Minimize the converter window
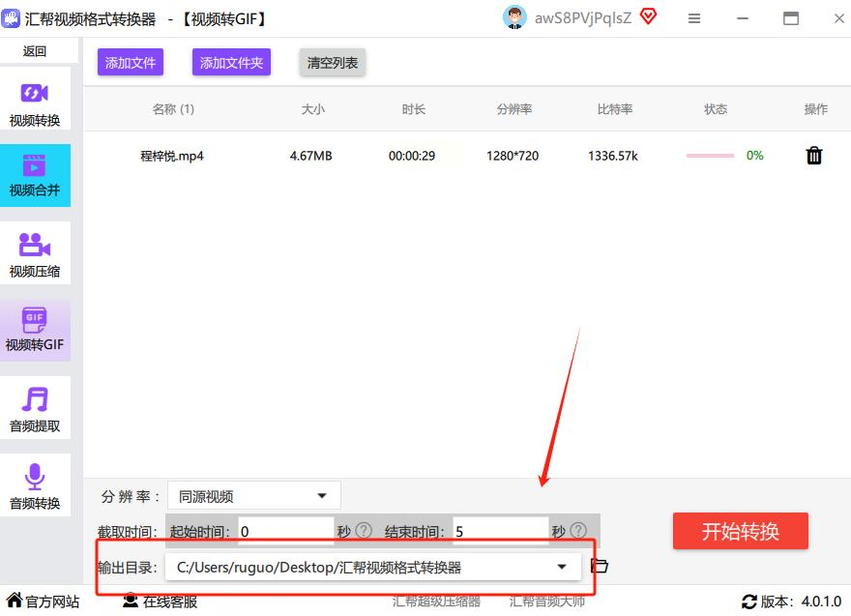This screenshot has height=616, width=851. [743, 18]
